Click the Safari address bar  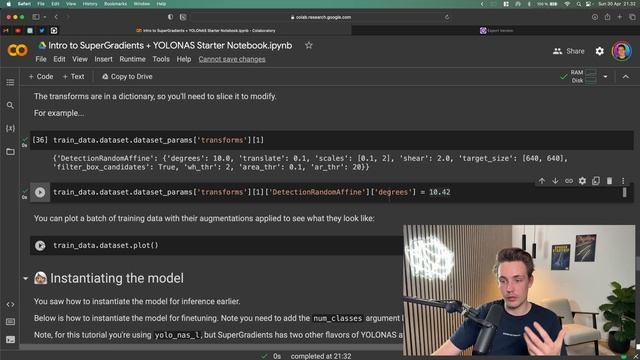pyautogui.click(x=321, y=17)
